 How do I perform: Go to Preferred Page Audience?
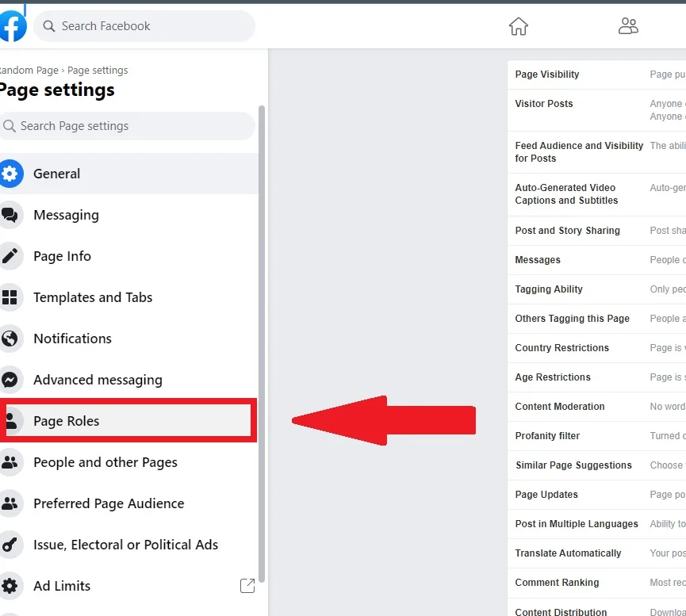tap(129, 503)
